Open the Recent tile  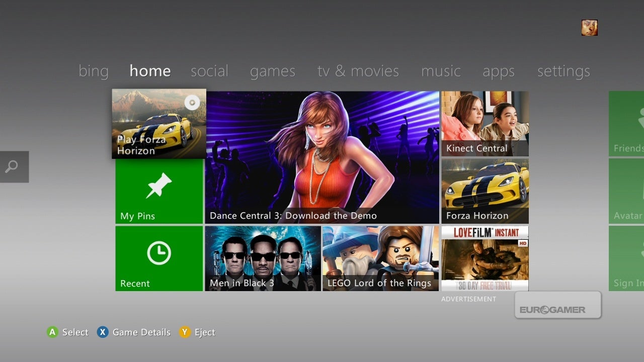tap(159, 258)
